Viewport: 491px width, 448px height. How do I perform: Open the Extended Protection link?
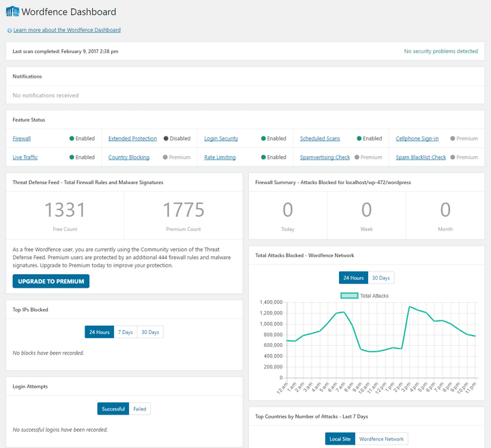[132, 138]
